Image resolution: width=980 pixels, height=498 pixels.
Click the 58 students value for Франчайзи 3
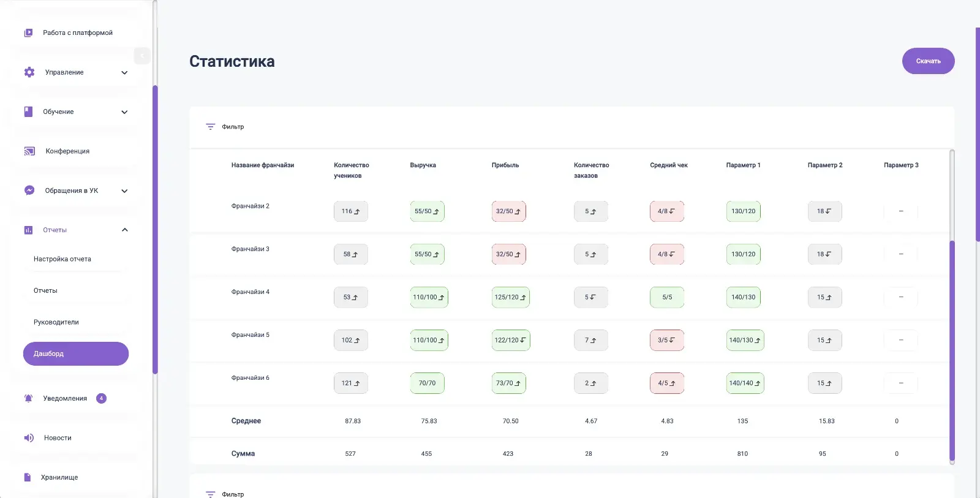[x=351, y=254]
